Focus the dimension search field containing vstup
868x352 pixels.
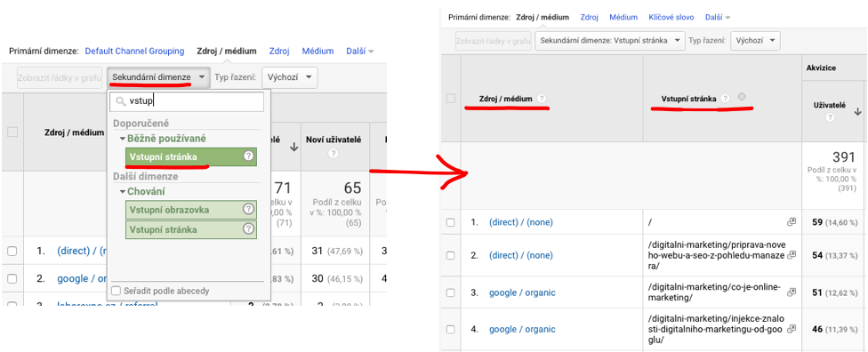click(x=187, y=101)
